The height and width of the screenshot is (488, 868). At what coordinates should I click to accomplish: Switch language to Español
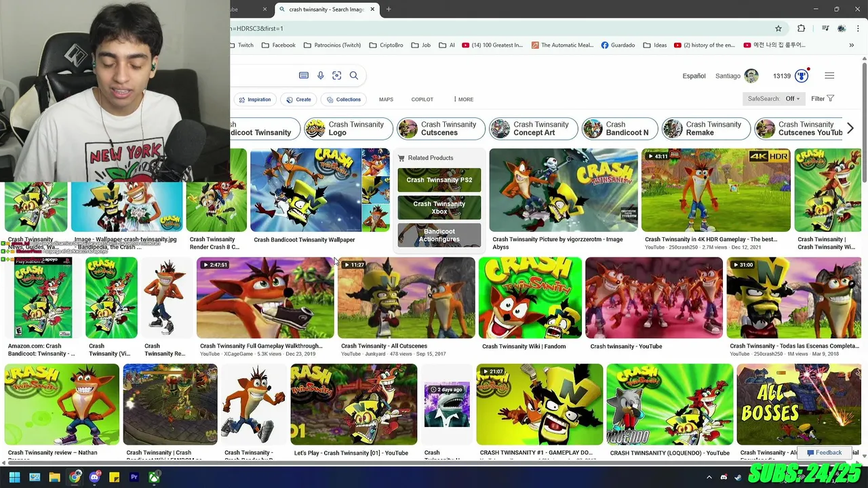(694, 76)
